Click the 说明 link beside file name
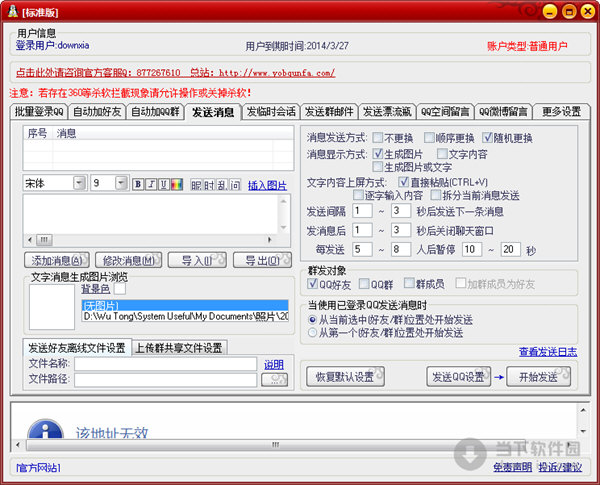 [x=274, y=365]
